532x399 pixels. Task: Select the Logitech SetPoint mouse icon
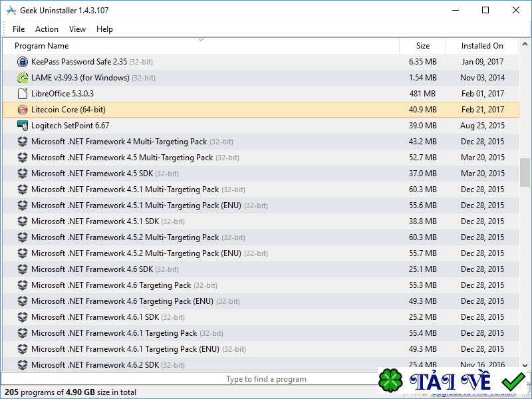(x=23, y=125)
